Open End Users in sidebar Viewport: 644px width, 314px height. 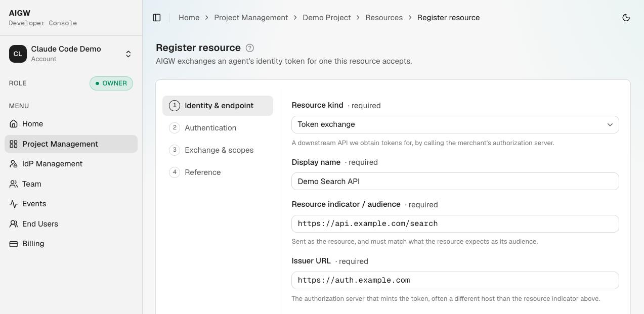tap(71, 224)
